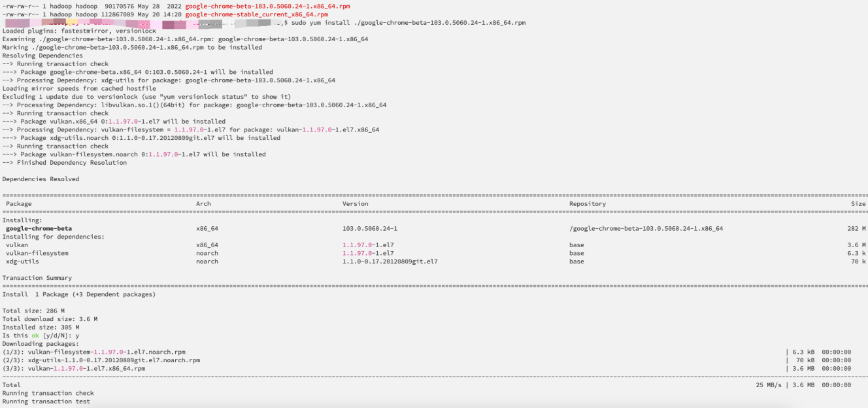Click 'xdg-utils' package name in table
The width and height of the screenshot is (868, 408).
tap(22, 262)
